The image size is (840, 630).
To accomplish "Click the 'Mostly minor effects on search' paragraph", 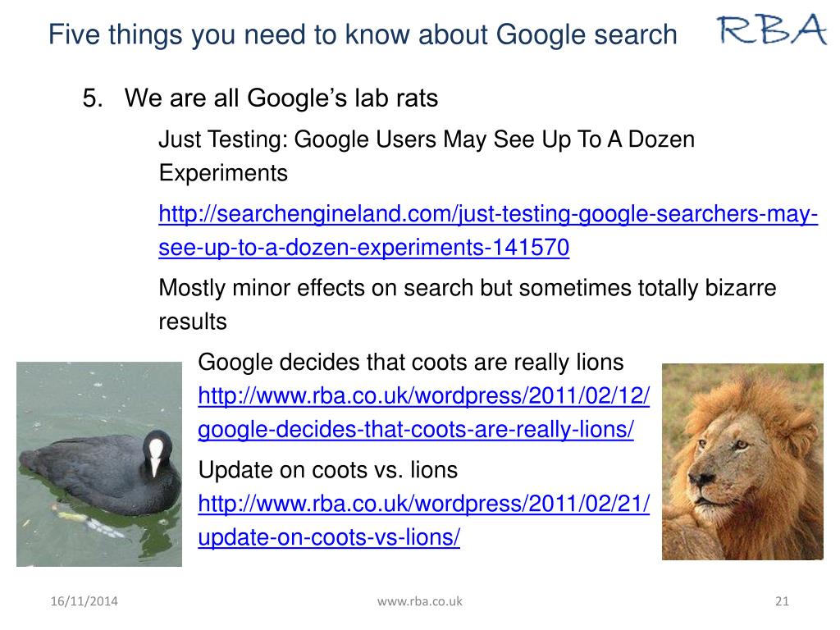I will click(467, 304).
